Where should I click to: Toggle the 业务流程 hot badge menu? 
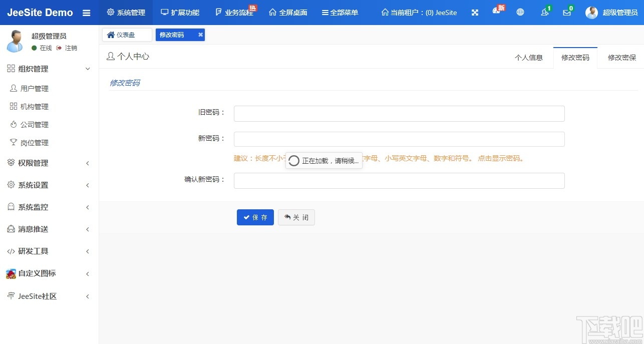pos(235,13)
